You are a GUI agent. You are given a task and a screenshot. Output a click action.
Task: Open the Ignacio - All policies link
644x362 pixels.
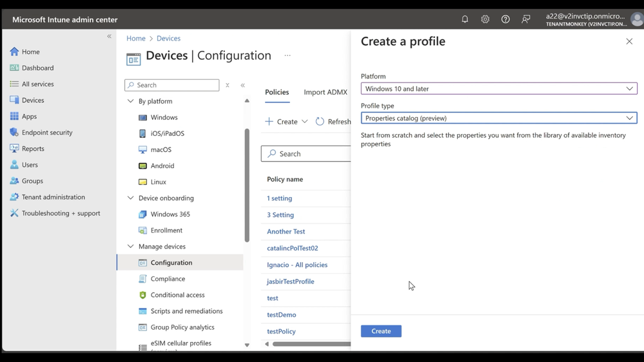click(x=297, y=265)
